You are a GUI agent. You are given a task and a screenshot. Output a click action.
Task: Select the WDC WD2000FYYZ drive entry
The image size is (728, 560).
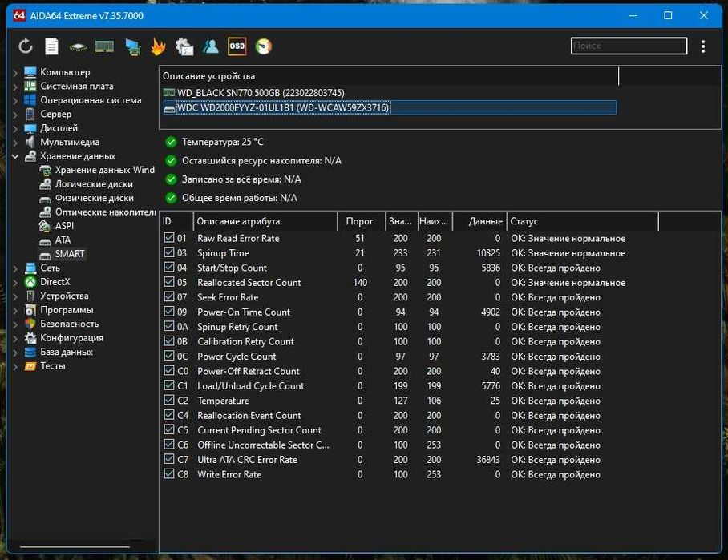coord(389,107)
